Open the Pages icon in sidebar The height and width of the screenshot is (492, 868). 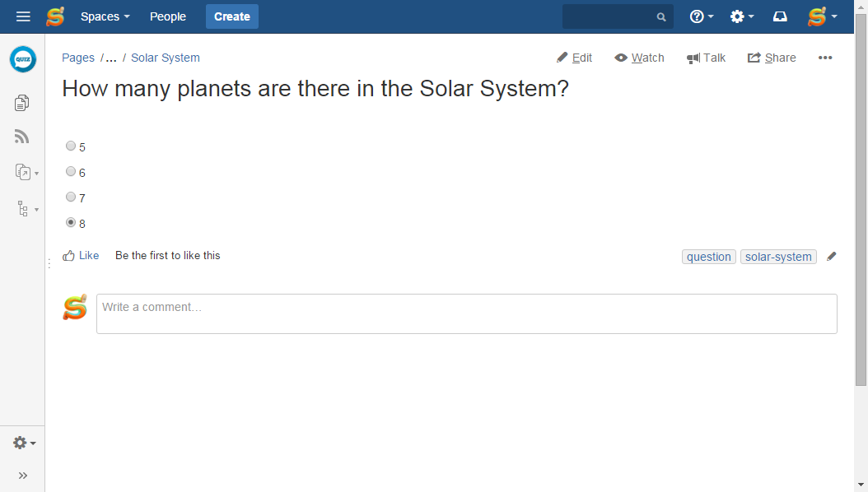pos(21,103)
